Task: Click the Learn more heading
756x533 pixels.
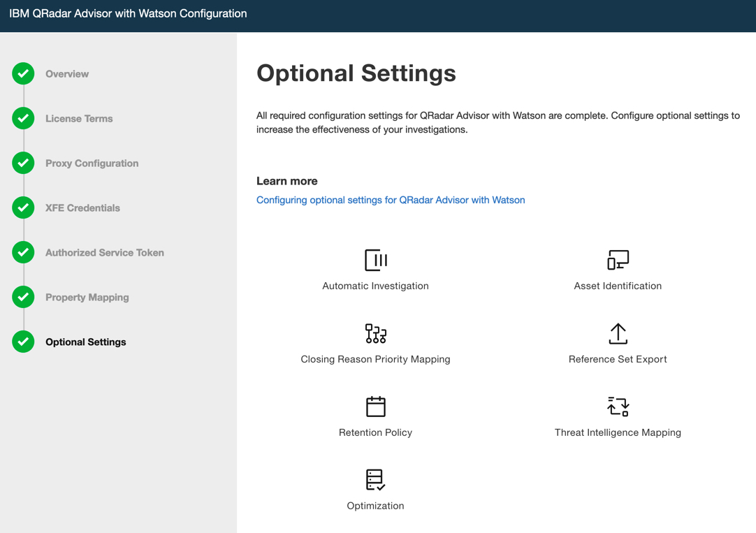Action: [287, 181]
